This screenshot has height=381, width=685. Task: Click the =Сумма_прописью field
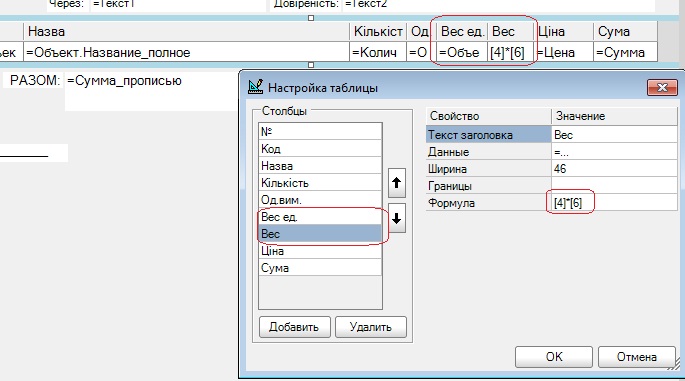(152, 91)
